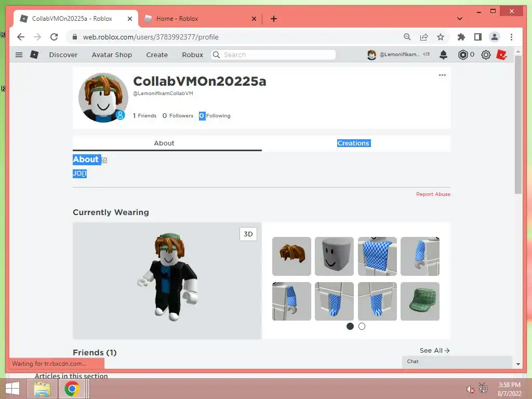The height and width of the screenshot is (399, 532).
Task: Open the Chat panel
Action: [x=457, y=362]
